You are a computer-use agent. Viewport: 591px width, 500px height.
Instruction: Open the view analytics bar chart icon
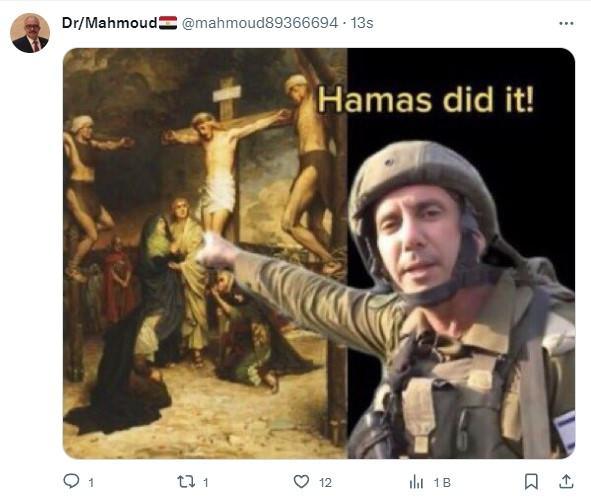pyautogui.click(x=416, y=482)
